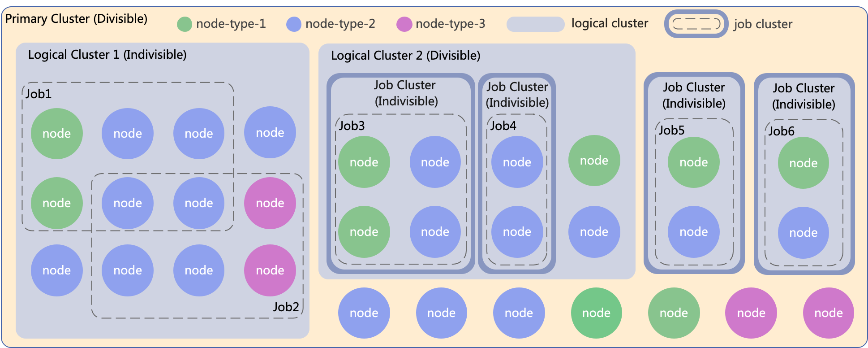868x348 pixels.
Task: Select the upper pink node in Job2
Action: 270,203
